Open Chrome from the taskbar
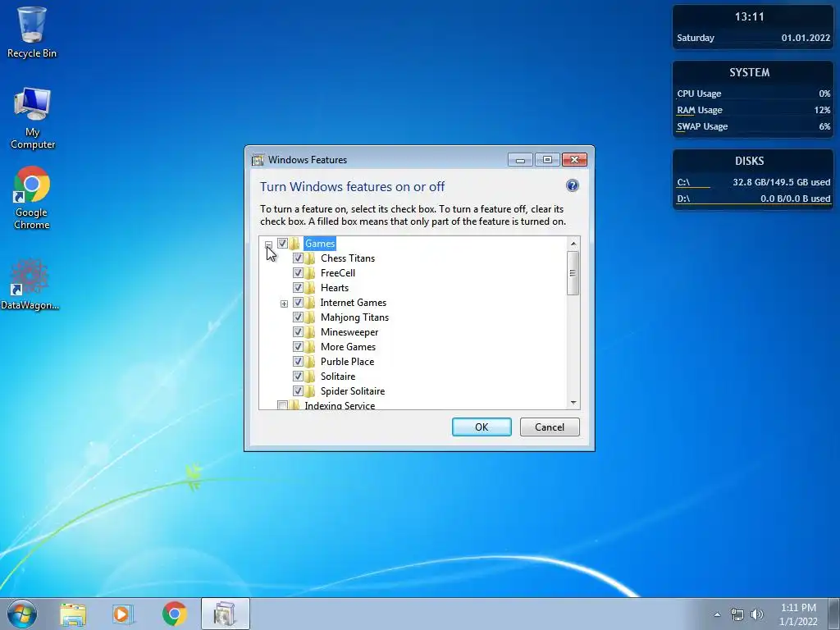The width and height of the screenshot is (840, 630). tap(174, 614)
